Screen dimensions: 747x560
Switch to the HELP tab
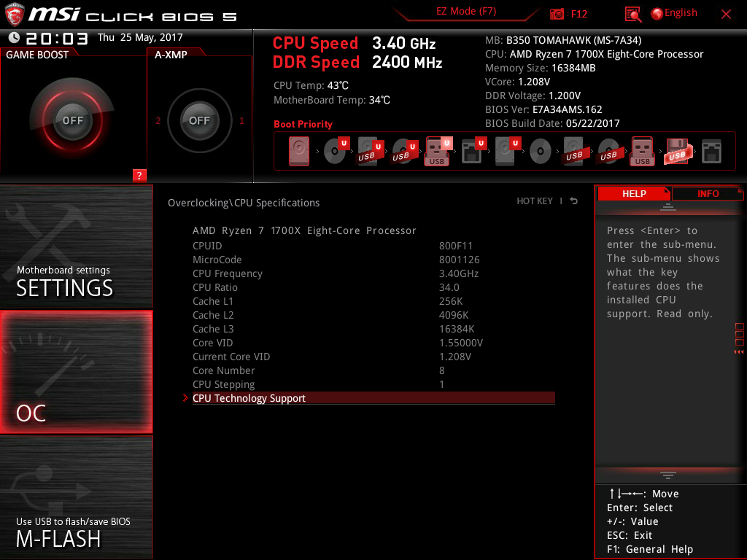click(634, 194)
